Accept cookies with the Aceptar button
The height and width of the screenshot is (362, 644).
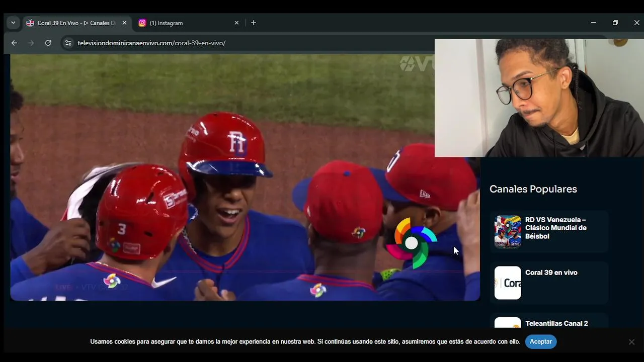pos(541,341)
